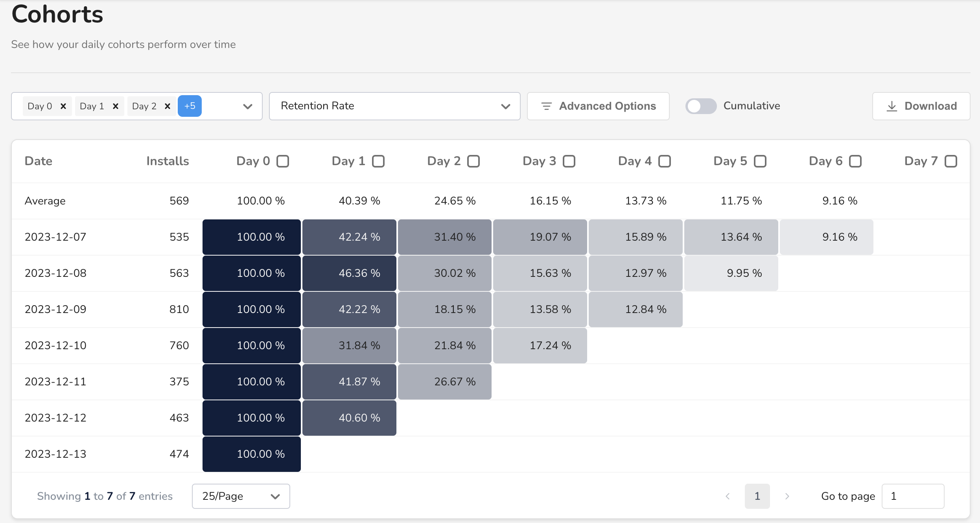Image resolution: width=980 pixels, height=523 pixels.
Task: Click the 31.84 % Day 1 cell
Action: coord(349,346)
